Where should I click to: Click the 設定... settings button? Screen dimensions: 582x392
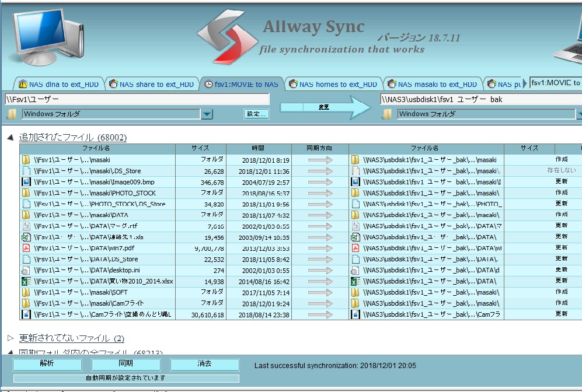(x=256, y=114)
